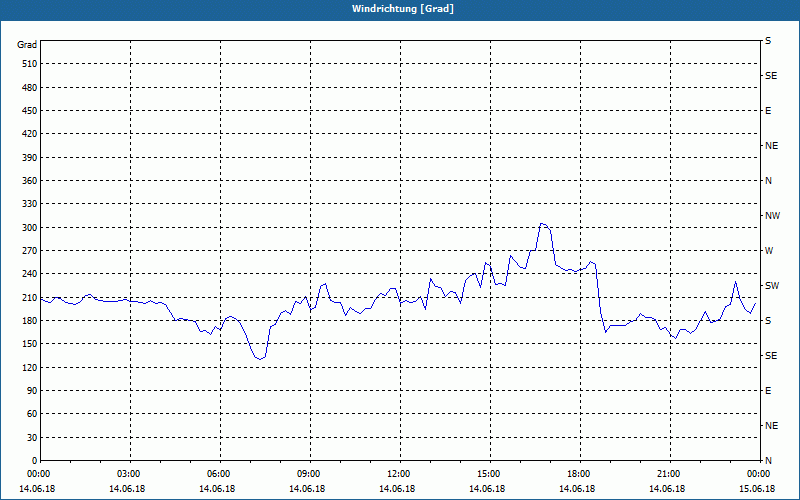Select the 450 y-axis value

point(30,111)
